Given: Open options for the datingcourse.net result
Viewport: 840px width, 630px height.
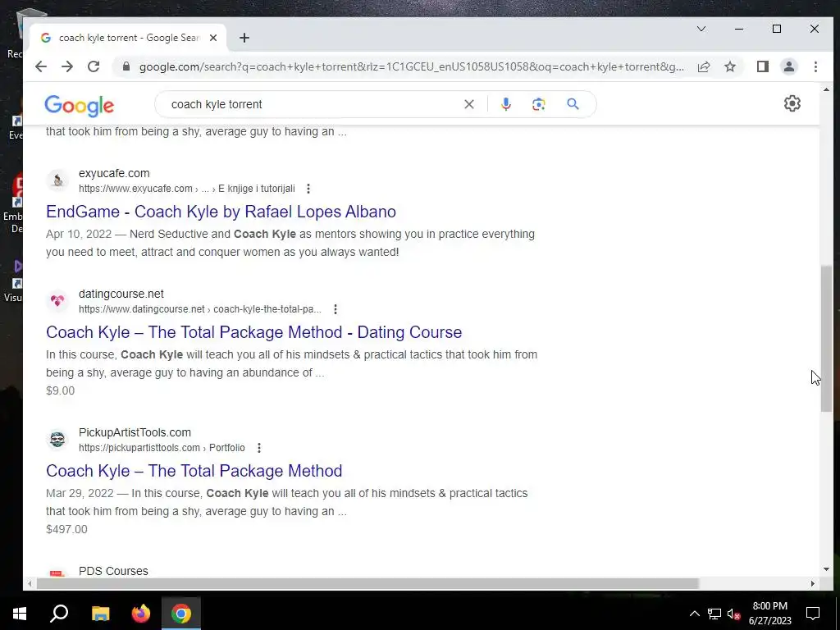Looking at the screenshot, I should (x=336, y=309).
